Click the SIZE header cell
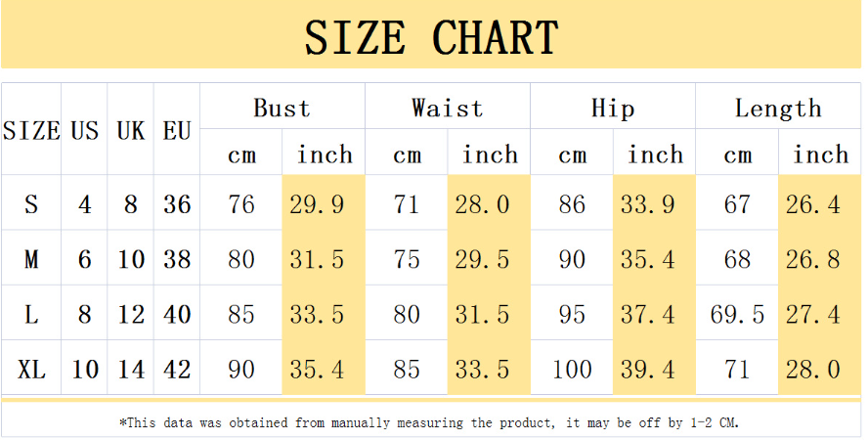Image resolution: width=868 pixels, height=440 pixels. pyautogui.click(x=31, y=129)
